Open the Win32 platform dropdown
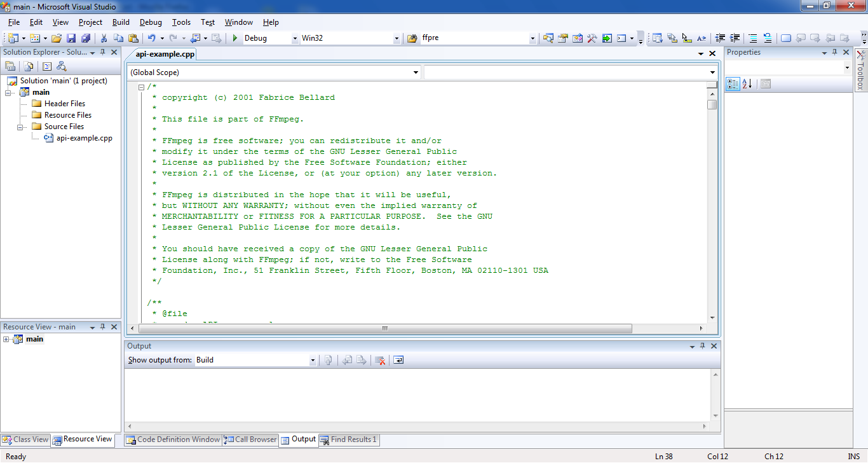 (395, 38)
